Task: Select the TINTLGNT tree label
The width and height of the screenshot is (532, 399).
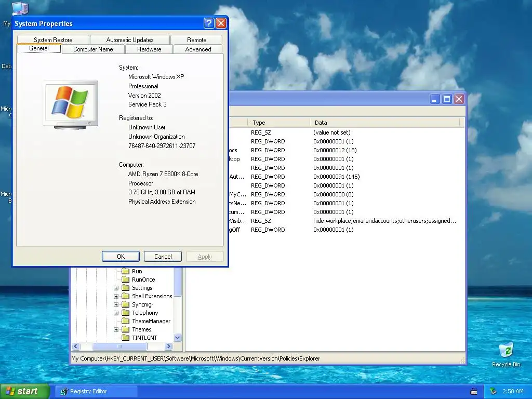Action: [144, 338]
